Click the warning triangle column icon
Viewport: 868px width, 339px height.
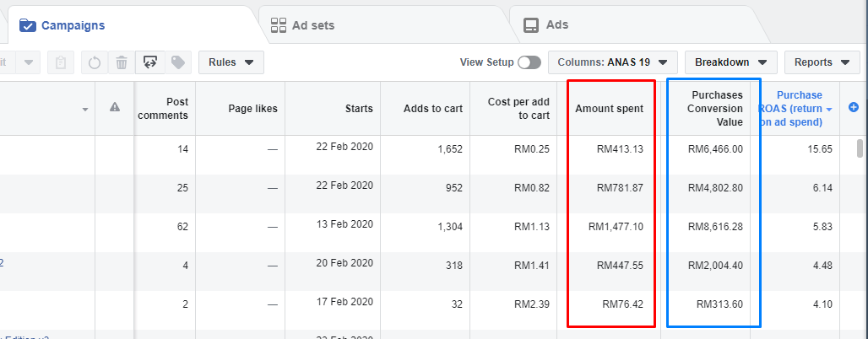click(115, 107)
